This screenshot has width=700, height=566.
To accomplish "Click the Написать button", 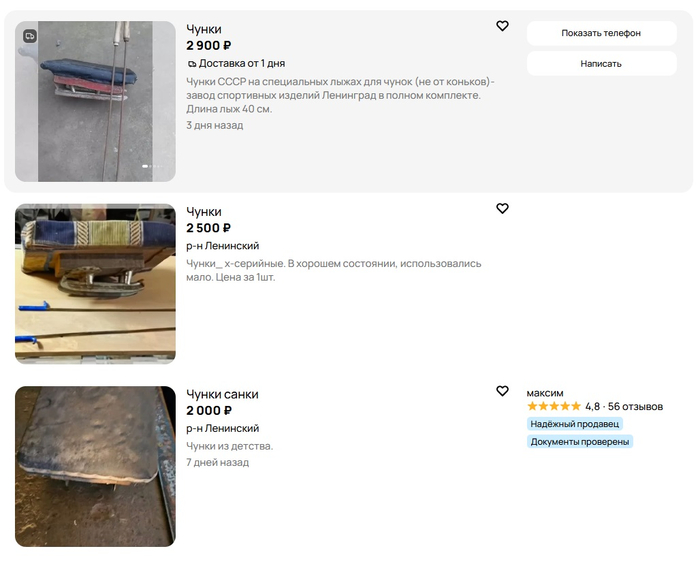I will point(601,63).
